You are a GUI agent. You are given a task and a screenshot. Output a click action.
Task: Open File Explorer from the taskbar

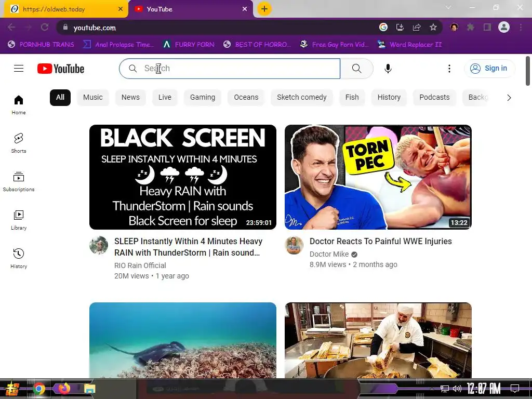coord(89,389)
